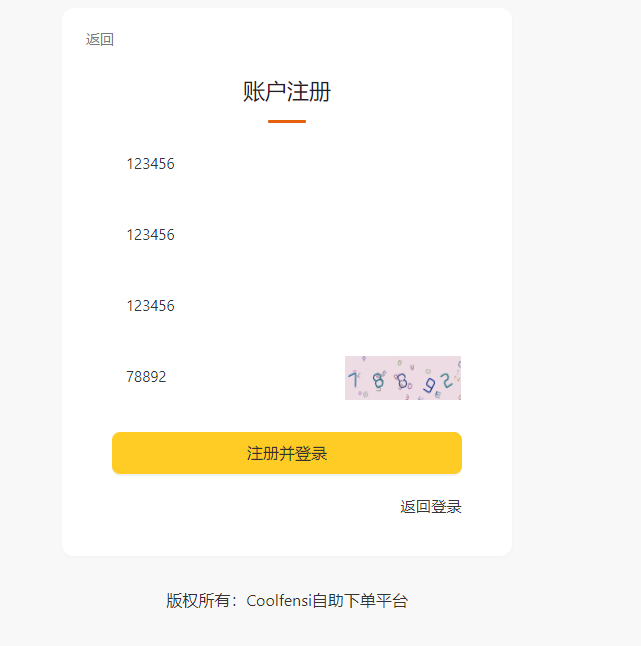Focus the middle 123456 password field
The width and height of the screenshot is (641, 646).
[x=287, y=235]
